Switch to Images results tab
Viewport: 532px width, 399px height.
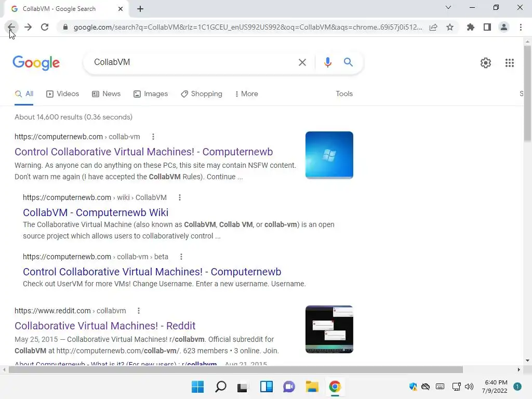click(x=151, y=94)
